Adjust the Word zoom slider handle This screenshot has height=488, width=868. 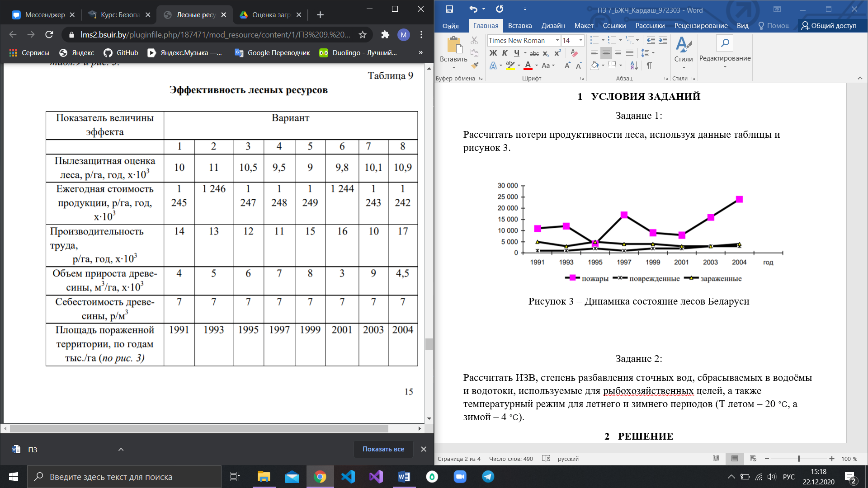(x=799, y=459)
